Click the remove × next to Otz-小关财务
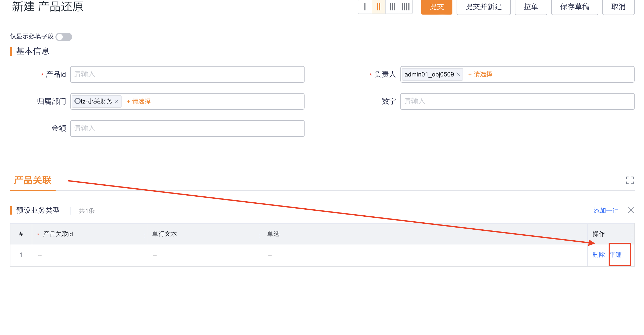Screen dimensions: 644x335 (x=118, y=101)
